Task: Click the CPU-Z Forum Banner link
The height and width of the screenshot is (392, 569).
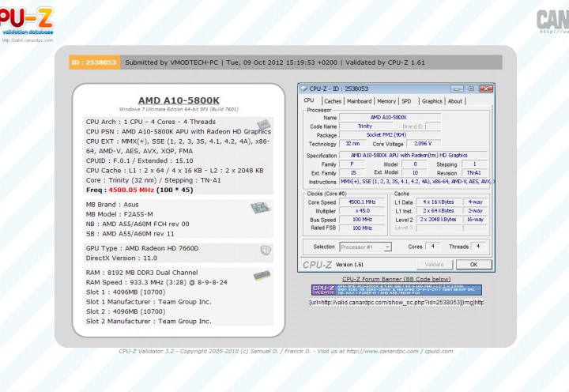Action: pos(396,279)
